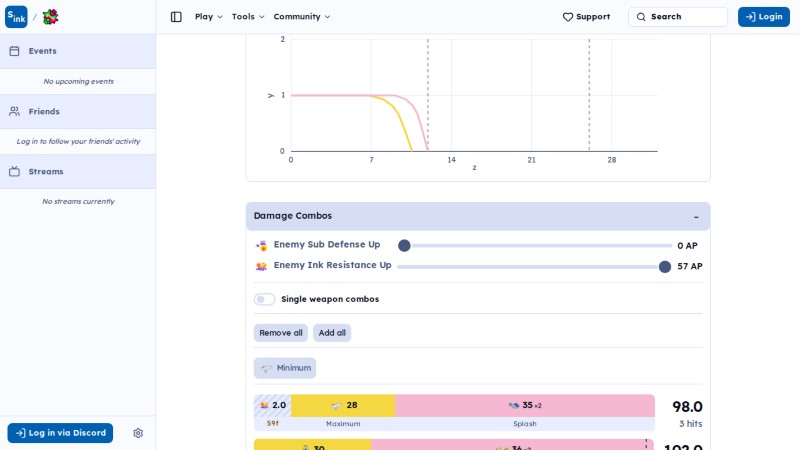Screen dimensions: 800x450
Task: Click the Support heart icon
Action: click(567, 17)
